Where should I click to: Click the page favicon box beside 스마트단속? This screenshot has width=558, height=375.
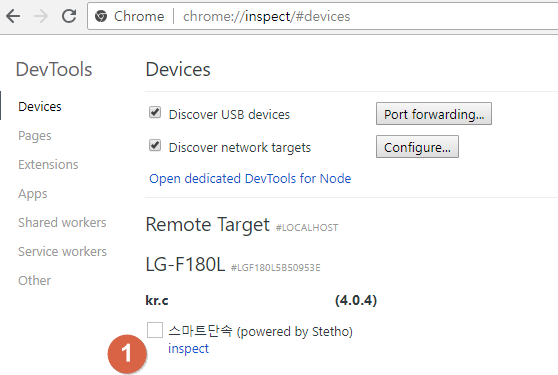click(x=155, y=330)
